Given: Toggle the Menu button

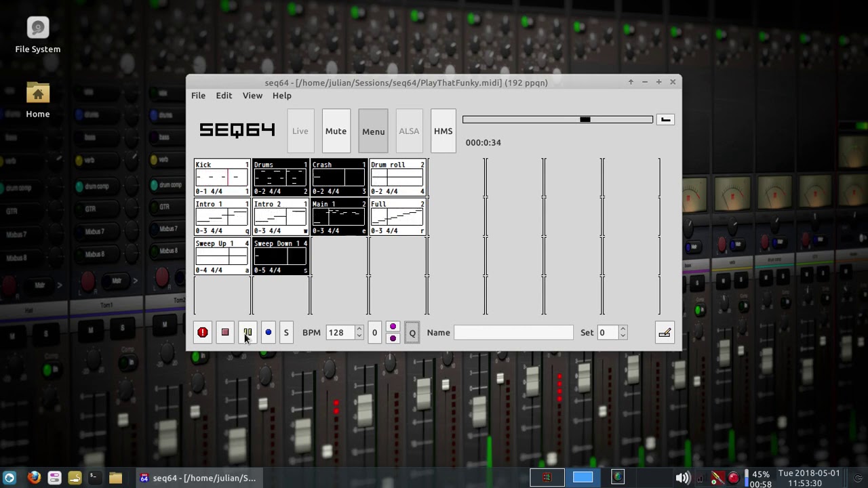Looking at the screenshot, I should pos(373,131).
